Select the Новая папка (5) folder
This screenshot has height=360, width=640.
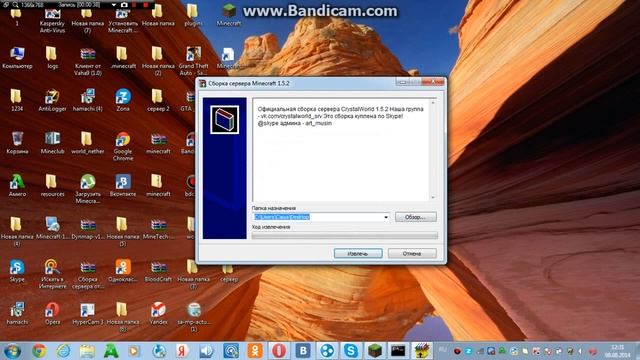tap(123, 232)
